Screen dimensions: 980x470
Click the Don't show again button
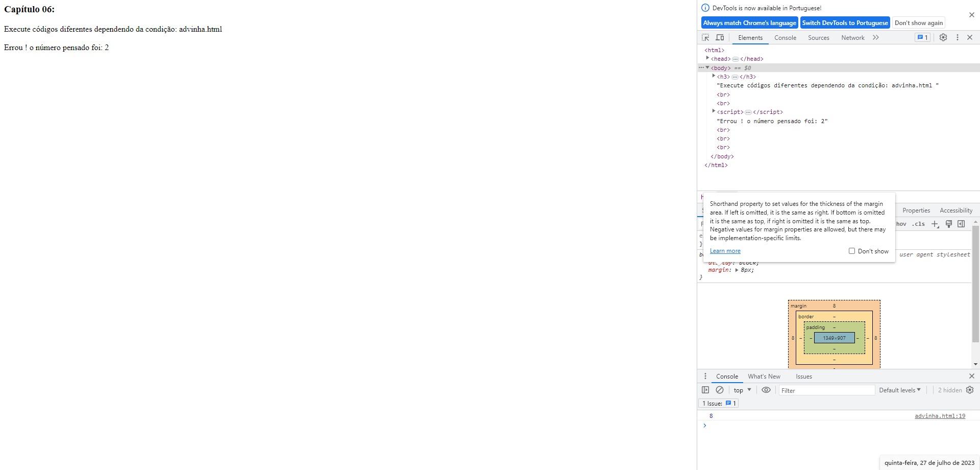click(919, 23)
